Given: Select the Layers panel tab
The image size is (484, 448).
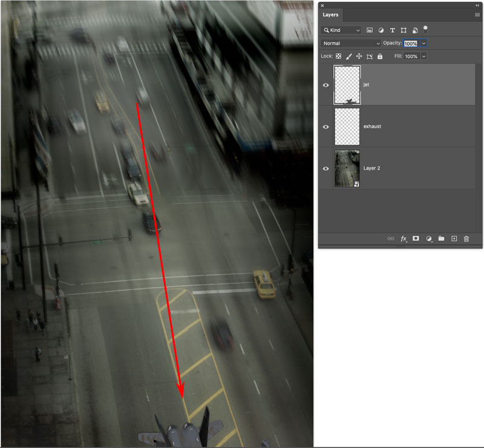Looking at the screenshot, I should pos(331,15).
